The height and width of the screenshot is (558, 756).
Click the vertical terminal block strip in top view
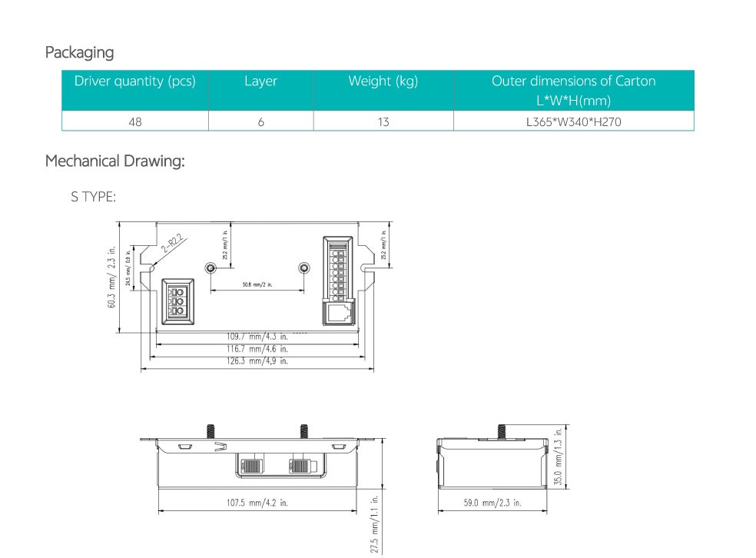[x=339, y=270]
